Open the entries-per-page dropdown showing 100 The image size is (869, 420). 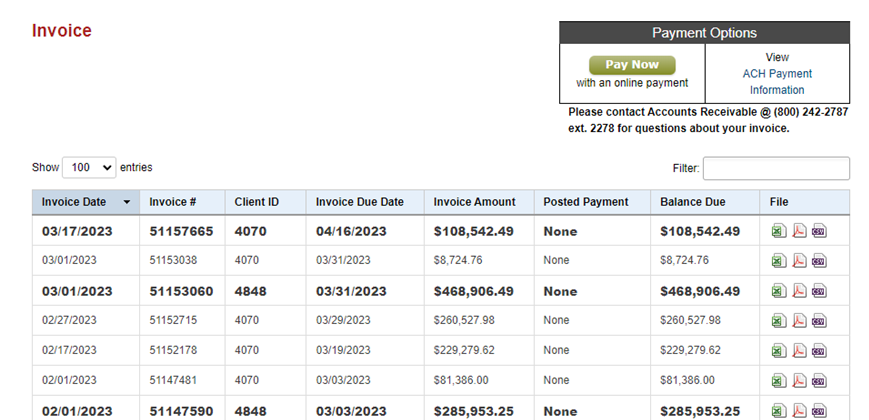click(x=89, y=168)
